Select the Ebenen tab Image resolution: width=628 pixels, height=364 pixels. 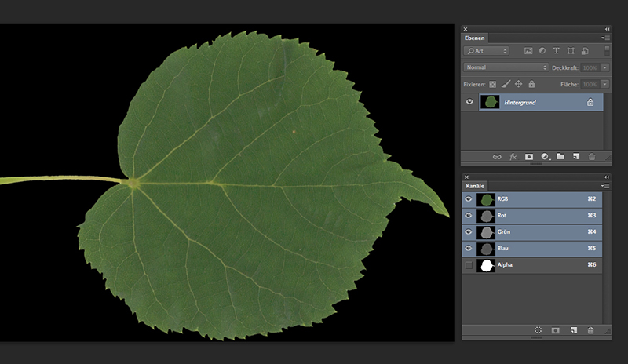point(476,38)
